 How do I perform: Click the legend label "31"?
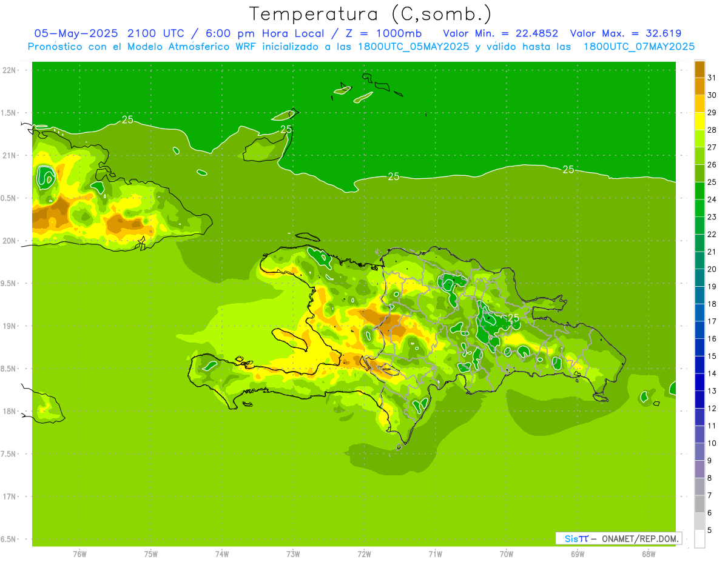coord(712,78)
